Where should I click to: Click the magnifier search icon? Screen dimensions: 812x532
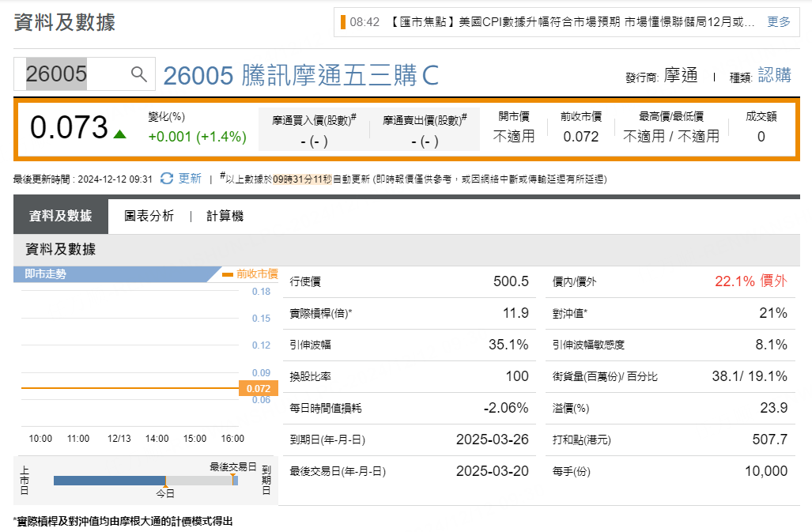[x=139, y=74]
